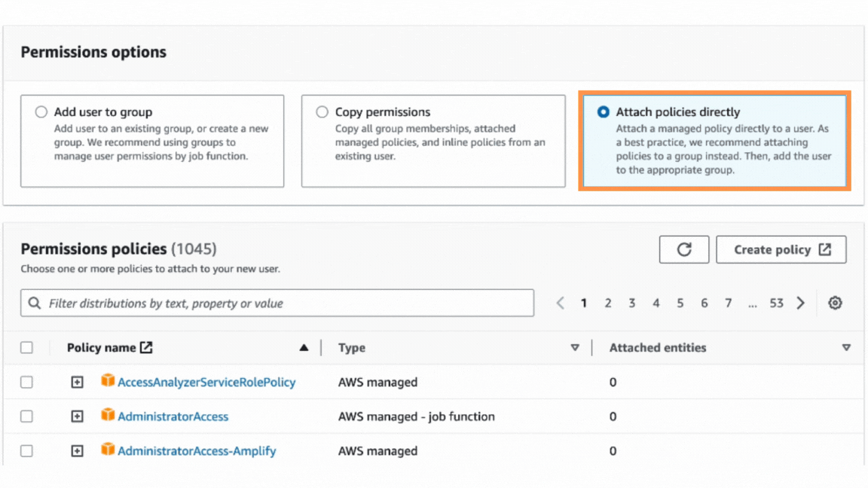Click the AdministratorAccess orange policy icon

[x=108, y=416]
